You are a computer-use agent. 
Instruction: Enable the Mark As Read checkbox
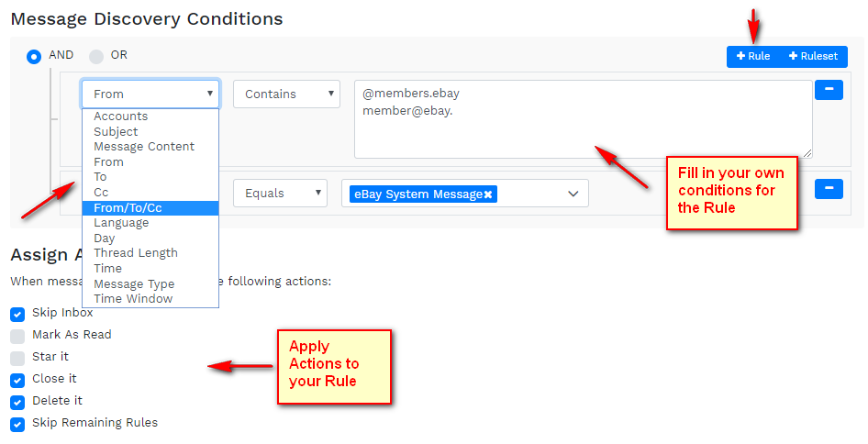pos(17,336)
